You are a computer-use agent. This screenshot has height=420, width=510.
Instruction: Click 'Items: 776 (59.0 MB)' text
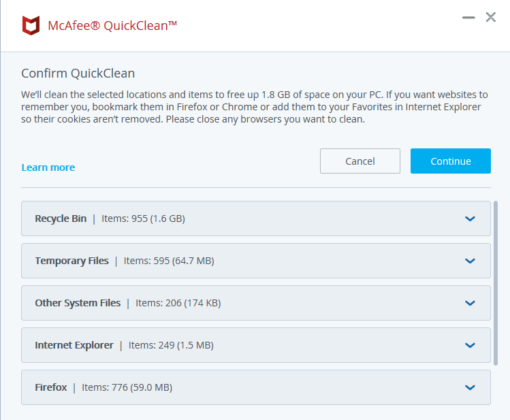click(x=127, y=387)
